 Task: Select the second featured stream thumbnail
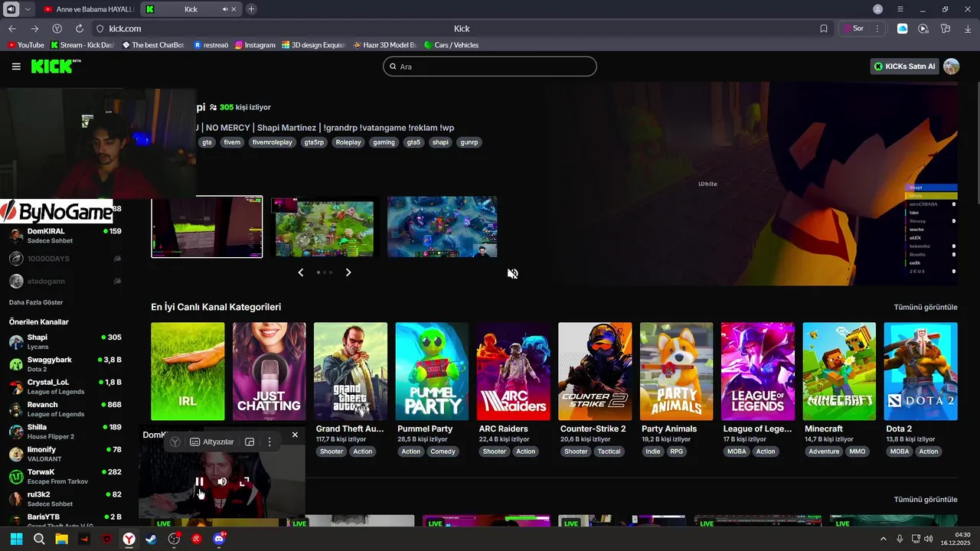pyautogui.click(x=325, y=229)
